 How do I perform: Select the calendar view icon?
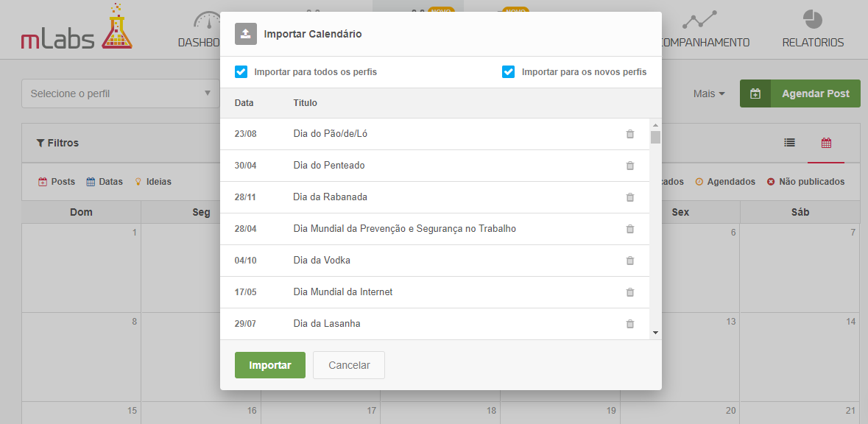[826, 143]
